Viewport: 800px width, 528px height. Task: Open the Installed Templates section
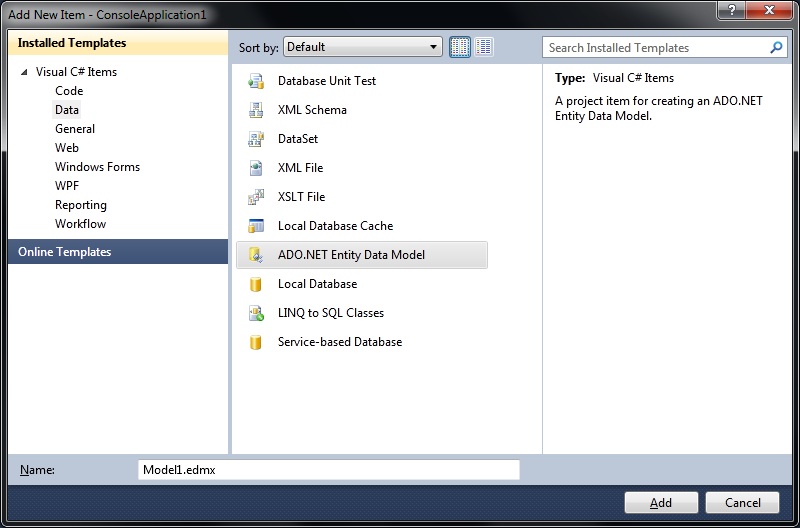point(118,43)
